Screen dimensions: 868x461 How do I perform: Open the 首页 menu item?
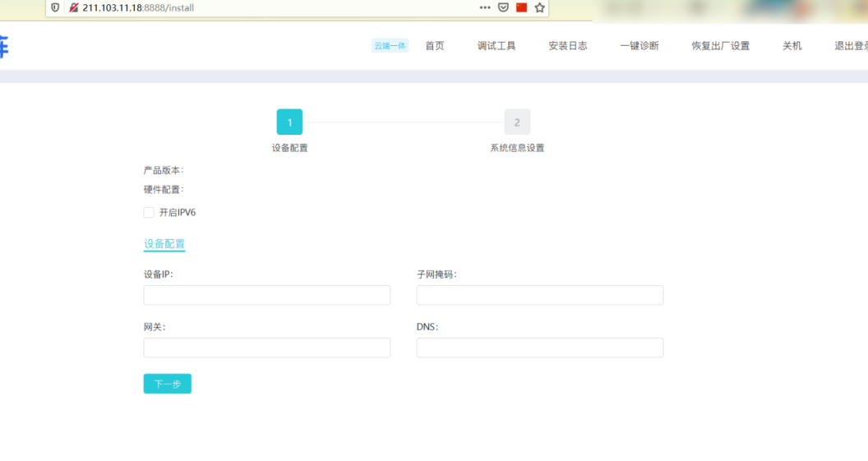(434, 46)
